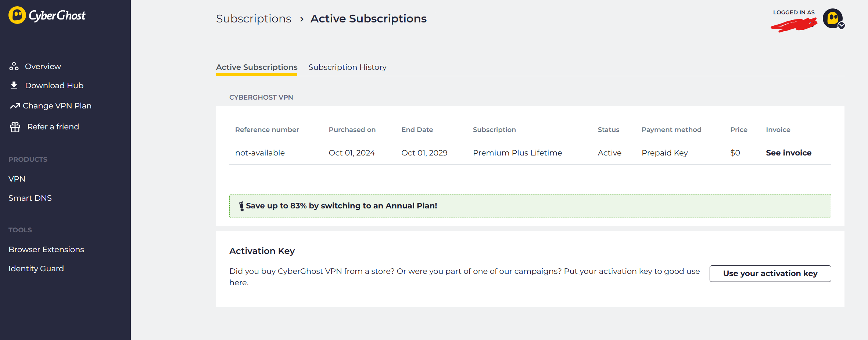Image resolution: width=868 pixels, height=340 pixels.
Task: Click the breadcrumb chevron separator
Action: [302, 19]
